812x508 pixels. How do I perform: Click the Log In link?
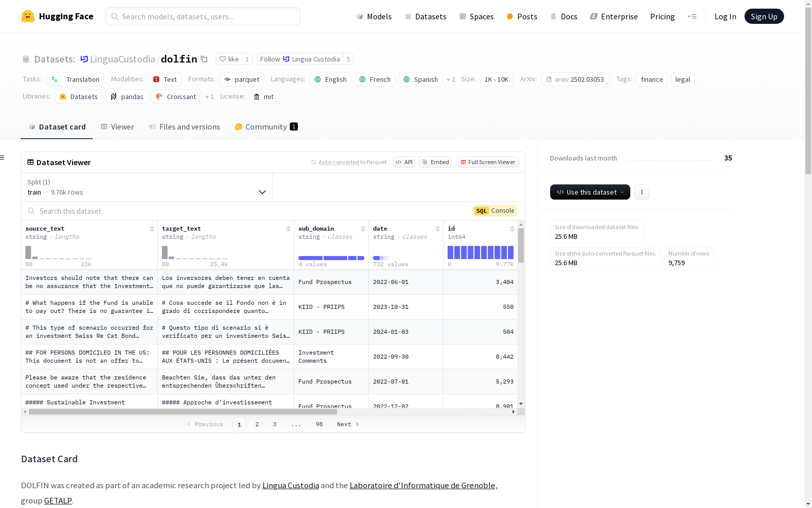click(725, 16)
